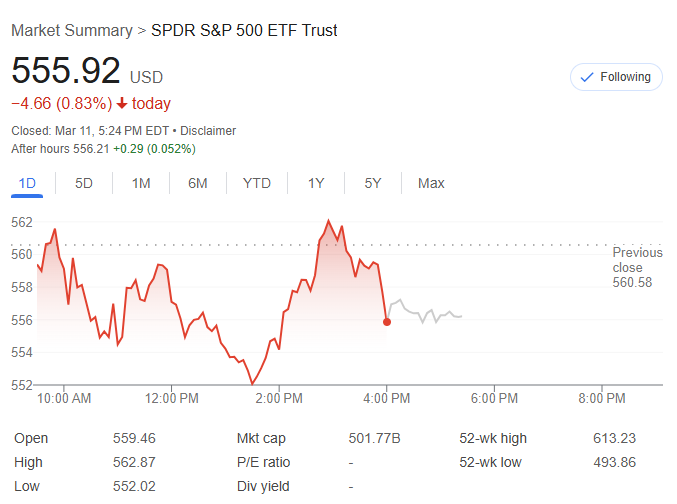Switch to the 5D chart tab

click(x=84, y=183)
